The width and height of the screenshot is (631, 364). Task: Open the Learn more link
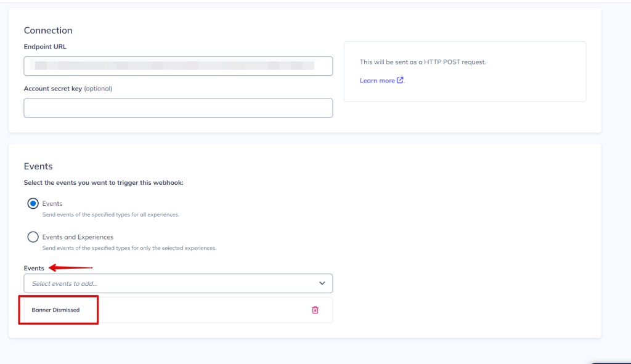[377, 81]
